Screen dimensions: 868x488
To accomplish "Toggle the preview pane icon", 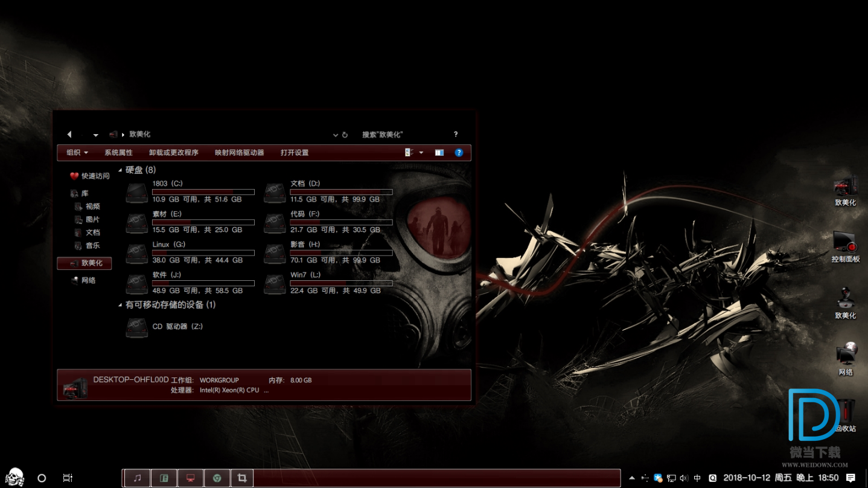I will (x=439, y=152).
